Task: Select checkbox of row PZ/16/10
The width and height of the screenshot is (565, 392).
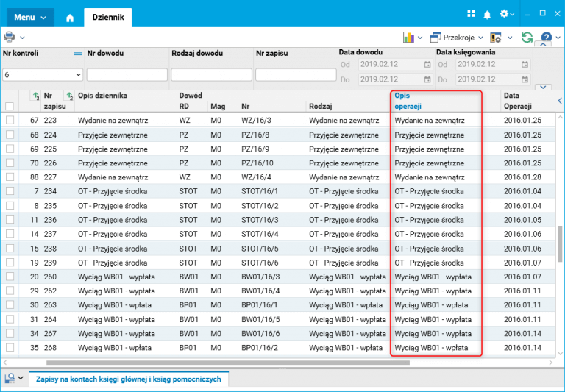Action: (x=10, y=163)
